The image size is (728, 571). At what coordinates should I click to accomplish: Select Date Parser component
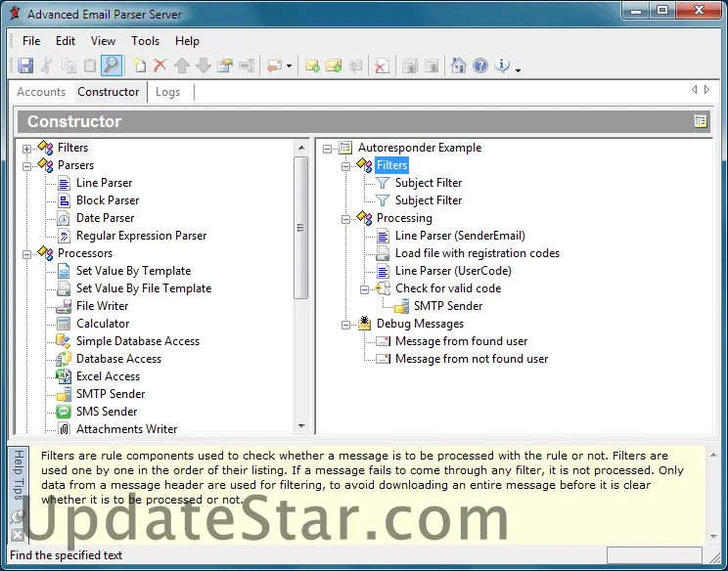coord(105,218)
